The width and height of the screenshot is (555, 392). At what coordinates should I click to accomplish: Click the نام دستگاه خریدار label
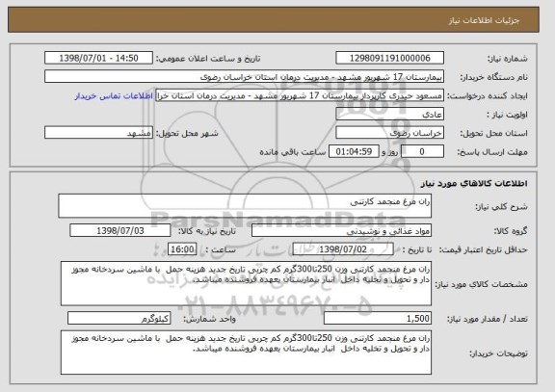tap(493, 77)
